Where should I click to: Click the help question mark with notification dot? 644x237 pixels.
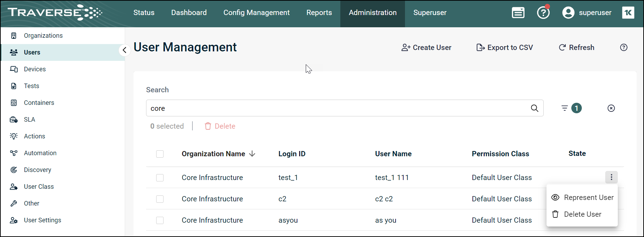543,13
